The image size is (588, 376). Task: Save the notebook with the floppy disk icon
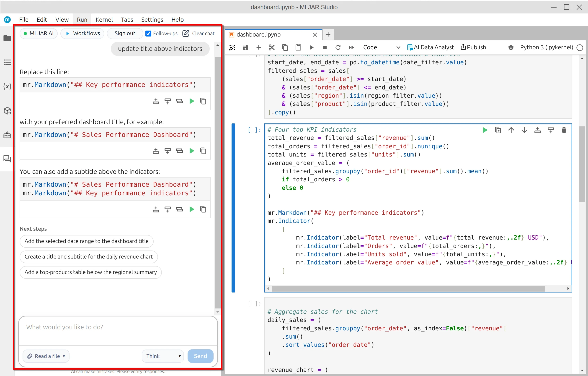245,47
